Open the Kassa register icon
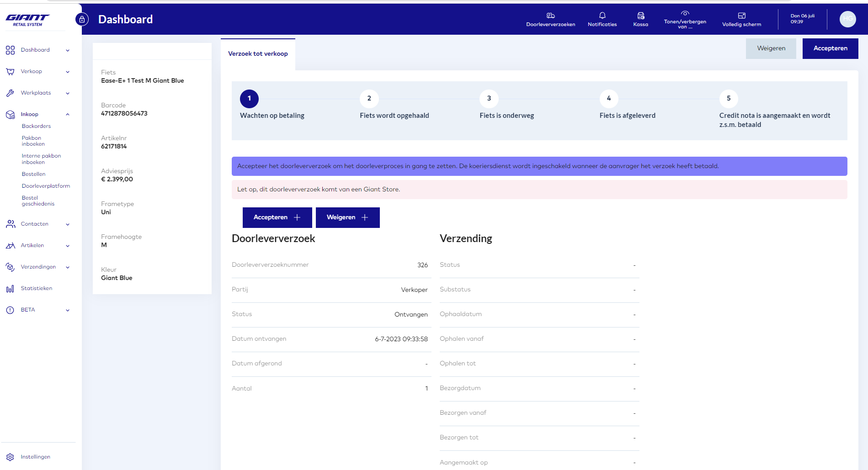Screen dimensions: 868x470 (640, 16)
